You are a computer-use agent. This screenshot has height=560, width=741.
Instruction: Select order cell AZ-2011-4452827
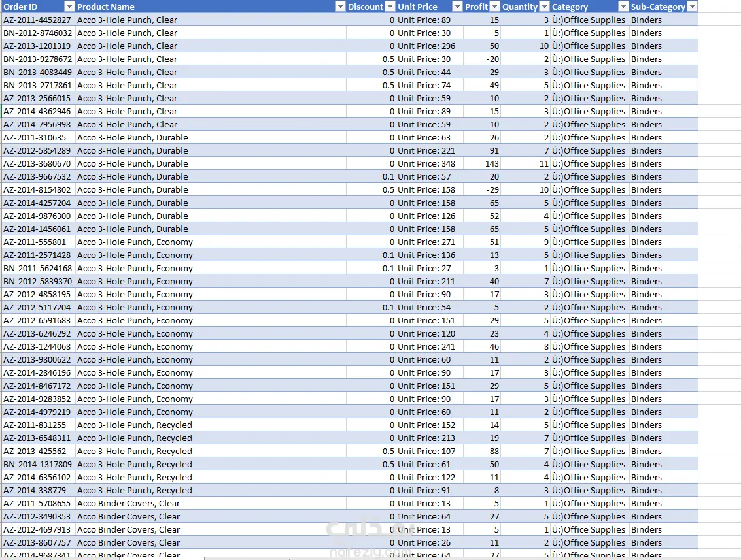(x=38, y=20)
